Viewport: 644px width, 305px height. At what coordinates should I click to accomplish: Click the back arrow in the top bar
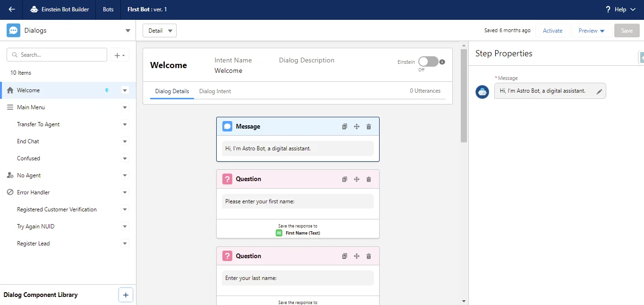[11, 9]
